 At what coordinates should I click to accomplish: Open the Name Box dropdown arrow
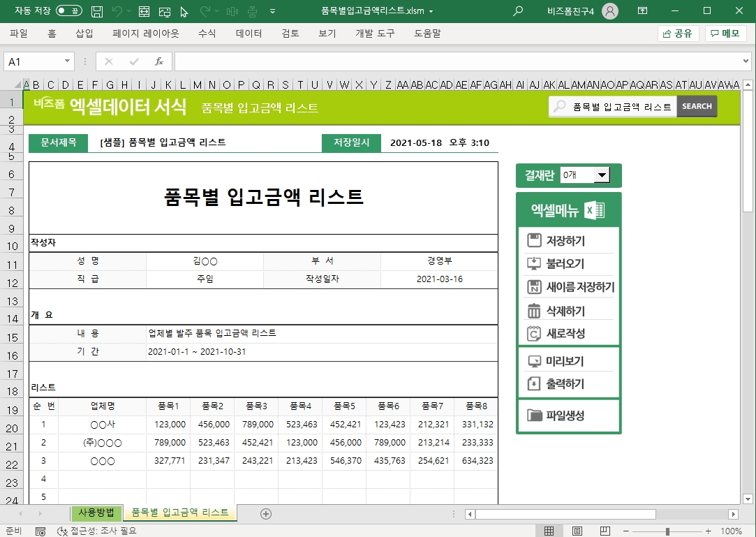(x=68, y=61)
